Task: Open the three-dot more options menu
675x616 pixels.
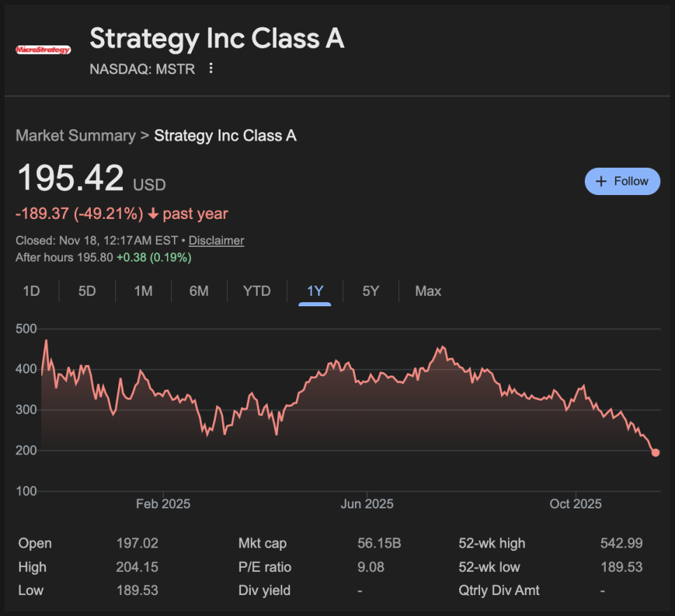Action: [x=211, y=69]
